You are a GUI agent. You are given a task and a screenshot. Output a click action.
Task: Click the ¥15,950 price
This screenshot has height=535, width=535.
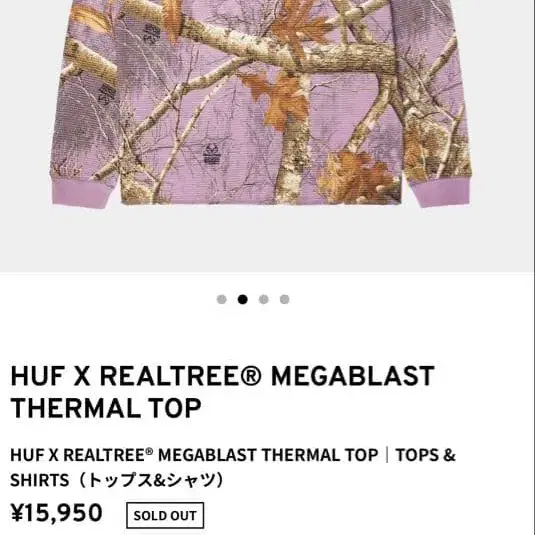(x=56, y=512)
